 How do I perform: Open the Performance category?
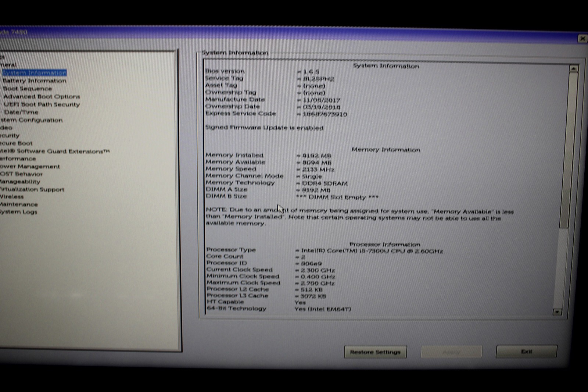(18, 159)
